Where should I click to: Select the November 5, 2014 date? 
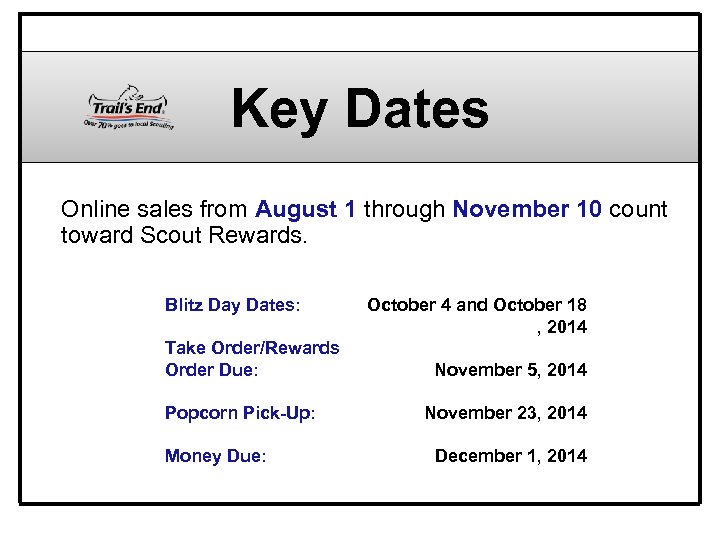(x=510, y=370)
